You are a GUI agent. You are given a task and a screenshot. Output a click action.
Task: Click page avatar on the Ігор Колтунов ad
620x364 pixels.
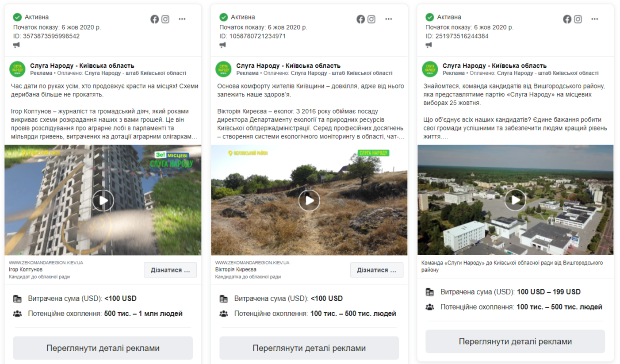[x=17, y=69]
